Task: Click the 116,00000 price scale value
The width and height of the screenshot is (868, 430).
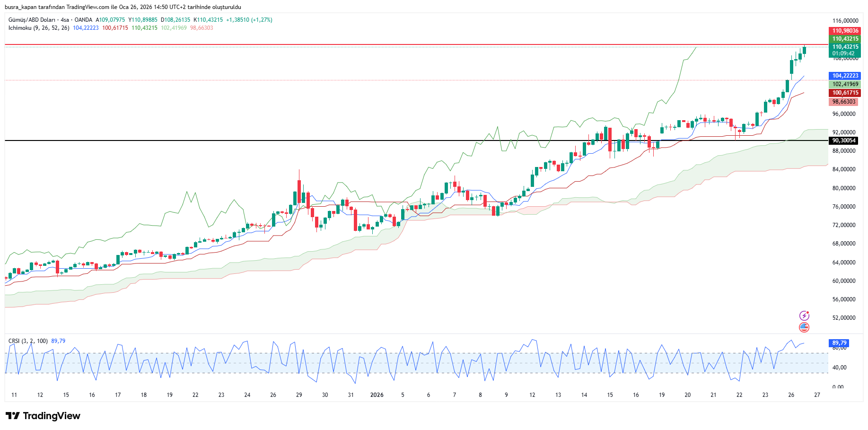Action: tap(845, 21)
